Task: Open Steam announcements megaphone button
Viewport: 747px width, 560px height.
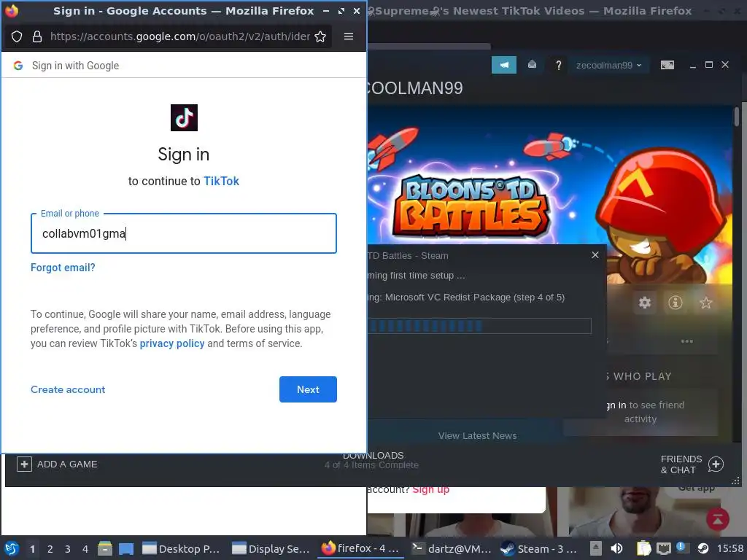Action: (x=504, y=65)
